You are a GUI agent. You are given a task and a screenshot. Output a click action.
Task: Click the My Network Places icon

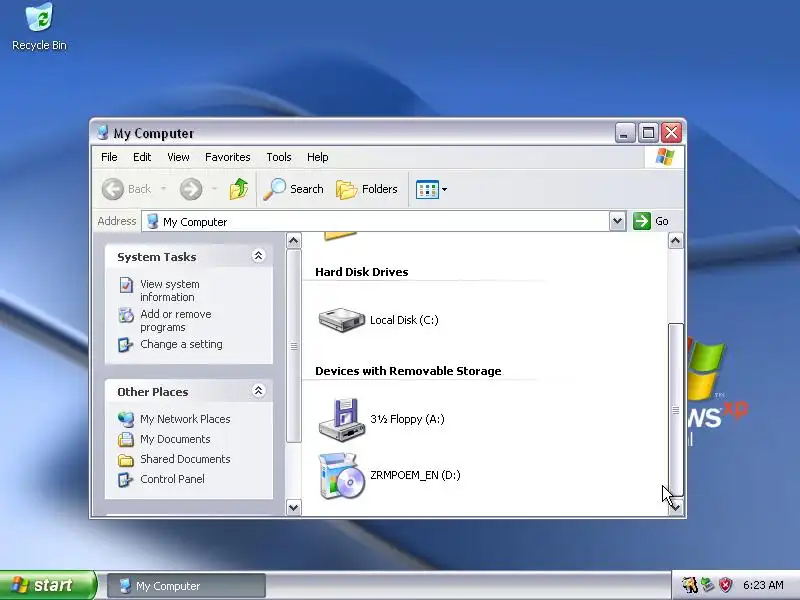tap(126, 419)
